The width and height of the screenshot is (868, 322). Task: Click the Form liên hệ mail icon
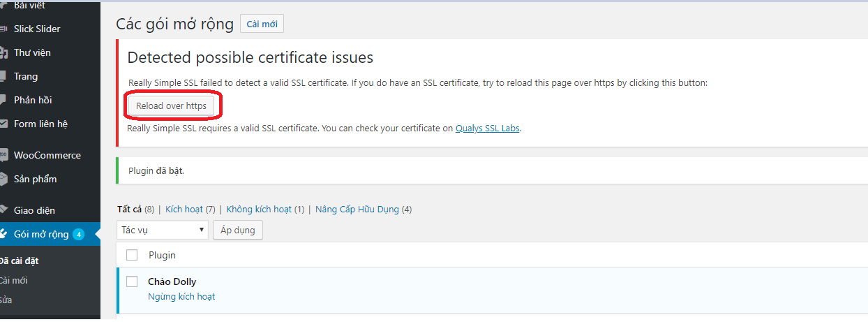pos(3,124)
